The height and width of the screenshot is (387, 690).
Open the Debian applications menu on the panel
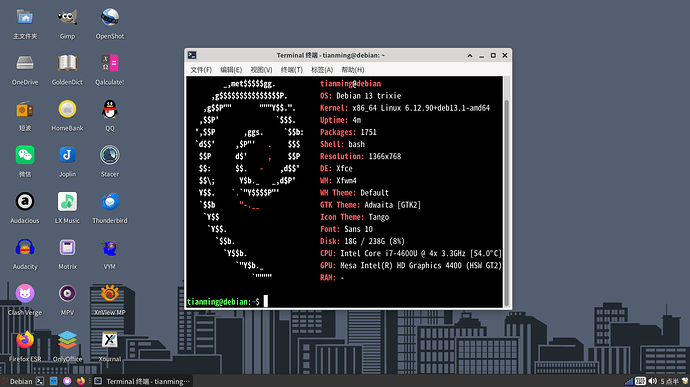tap(17, 381)
